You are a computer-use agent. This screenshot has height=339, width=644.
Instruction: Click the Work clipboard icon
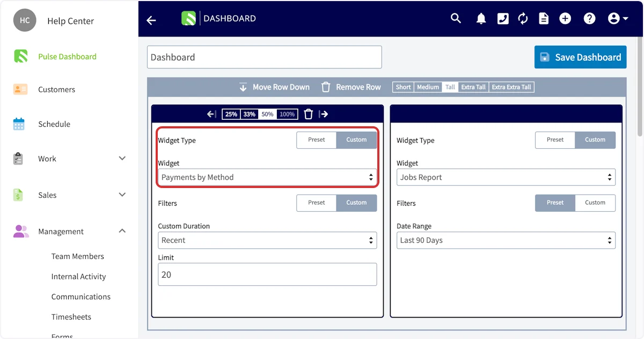tap(18, 158)
